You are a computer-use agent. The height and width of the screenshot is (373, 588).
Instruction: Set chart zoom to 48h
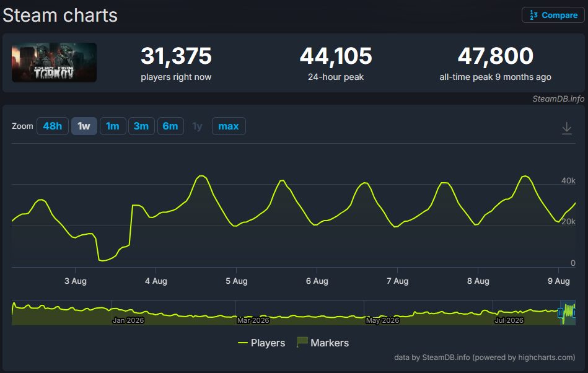pyautogui.click(x=53, y=126)
